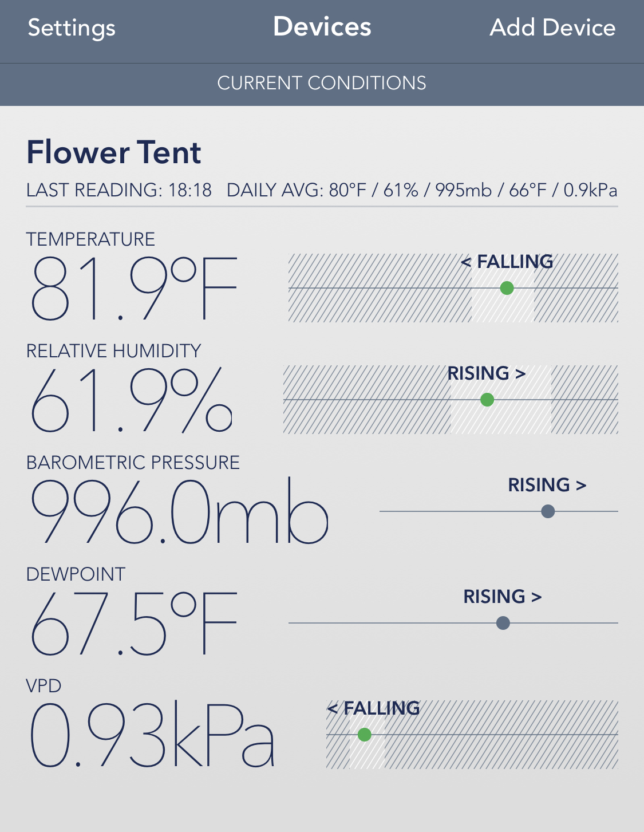Open the Settings screen
Screen dimensions: 644x832
coord(72,28)
